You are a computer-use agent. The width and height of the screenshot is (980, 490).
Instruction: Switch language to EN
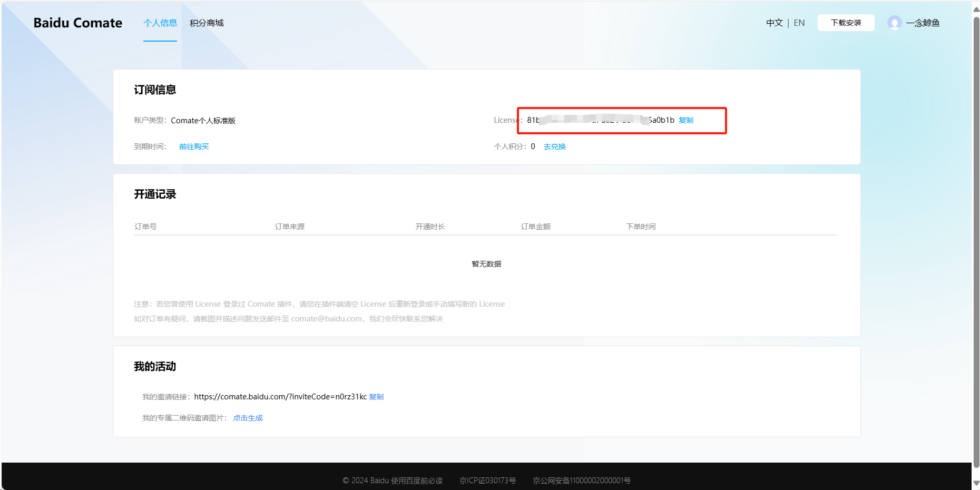(799, 23)
